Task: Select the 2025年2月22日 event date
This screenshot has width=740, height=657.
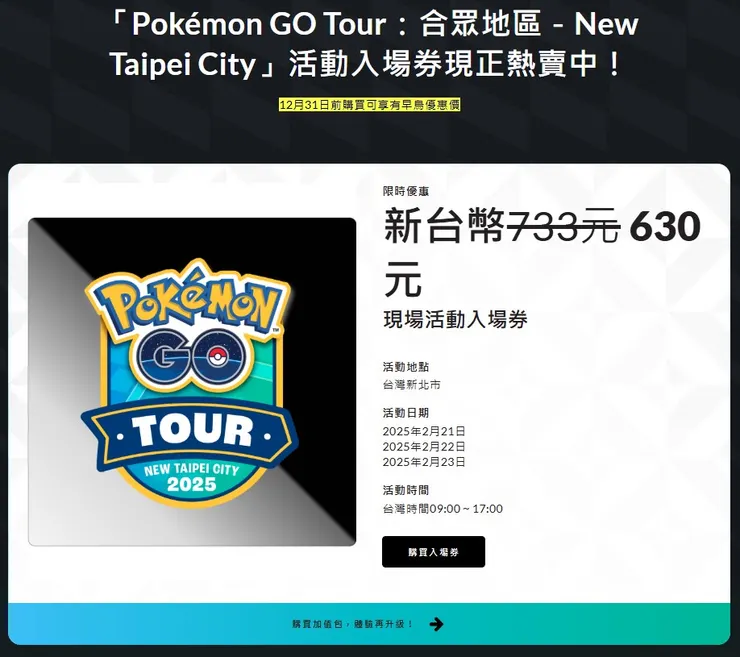Action: click(x=424, y=446)
